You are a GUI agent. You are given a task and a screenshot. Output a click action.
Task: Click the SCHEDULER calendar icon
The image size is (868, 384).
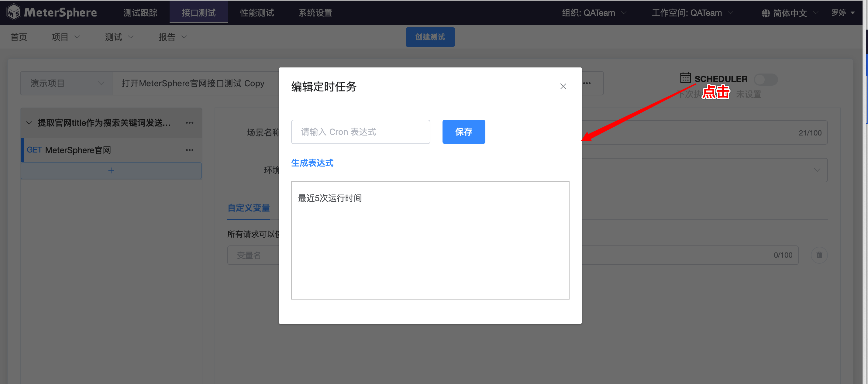coord(685,78)
